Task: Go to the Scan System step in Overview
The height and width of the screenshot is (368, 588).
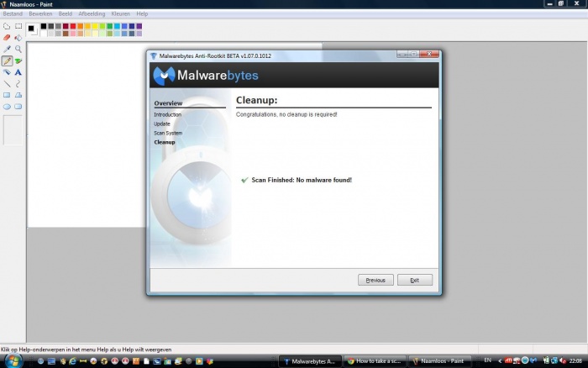Action: tap(168, 134)
